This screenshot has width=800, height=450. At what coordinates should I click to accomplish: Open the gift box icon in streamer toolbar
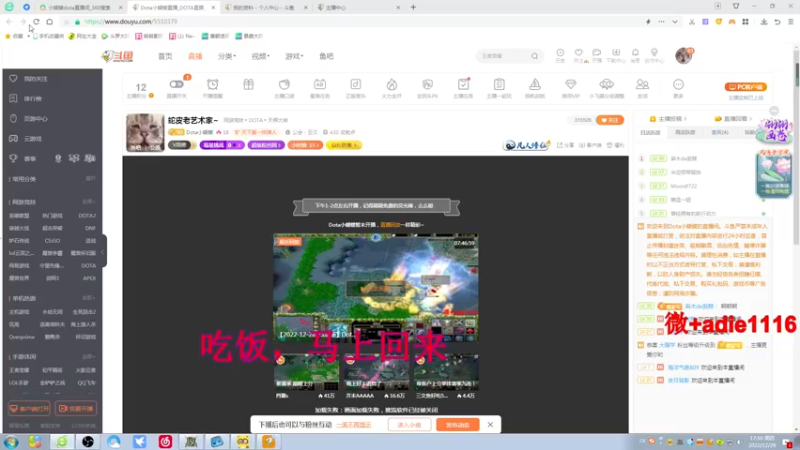click(x=248, y=85)
